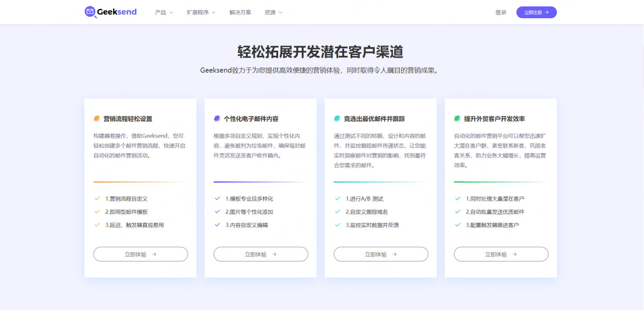Select the 提升外贸客户开发效率 card heading
This screenshot has height=310, width=644.
pyautogui.click(x=494, y=119)
